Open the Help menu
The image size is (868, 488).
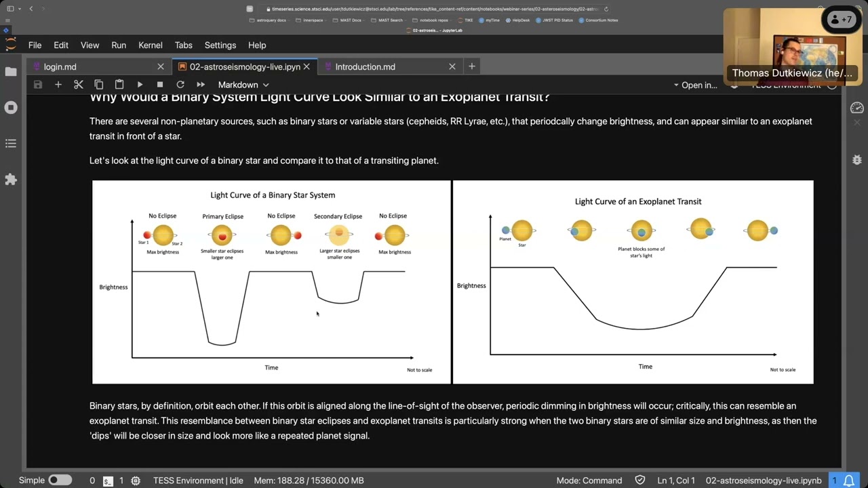coord(257,45)
